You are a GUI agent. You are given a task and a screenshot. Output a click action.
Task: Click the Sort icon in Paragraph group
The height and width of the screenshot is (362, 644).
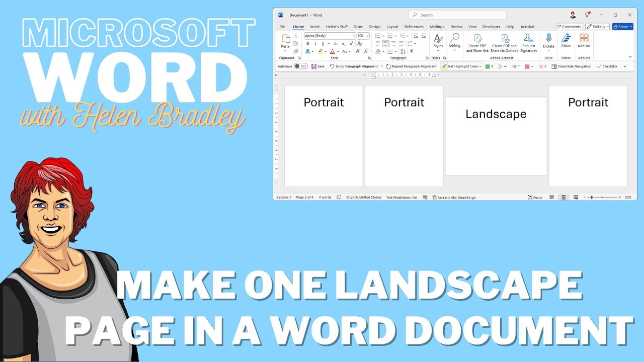click(403, 51)
